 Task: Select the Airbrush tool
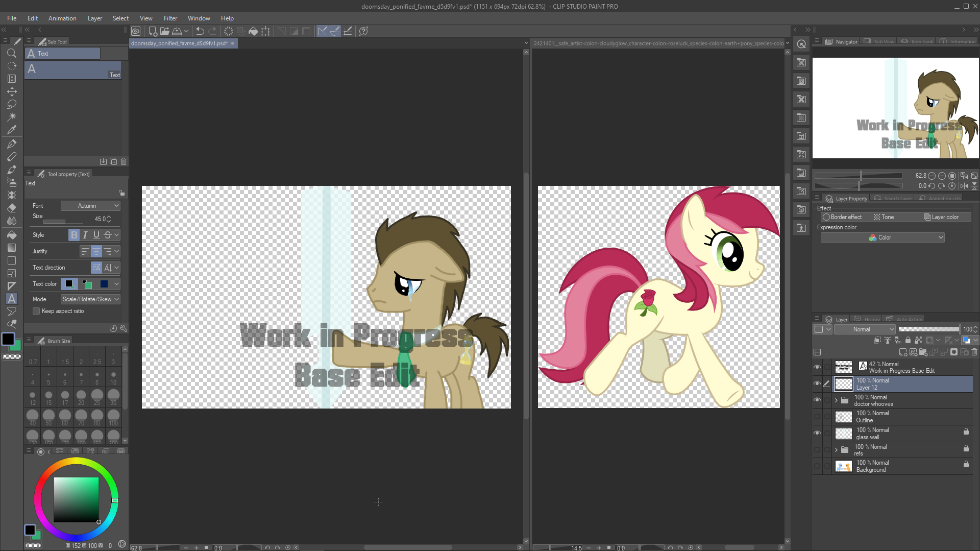pos(11,182)
